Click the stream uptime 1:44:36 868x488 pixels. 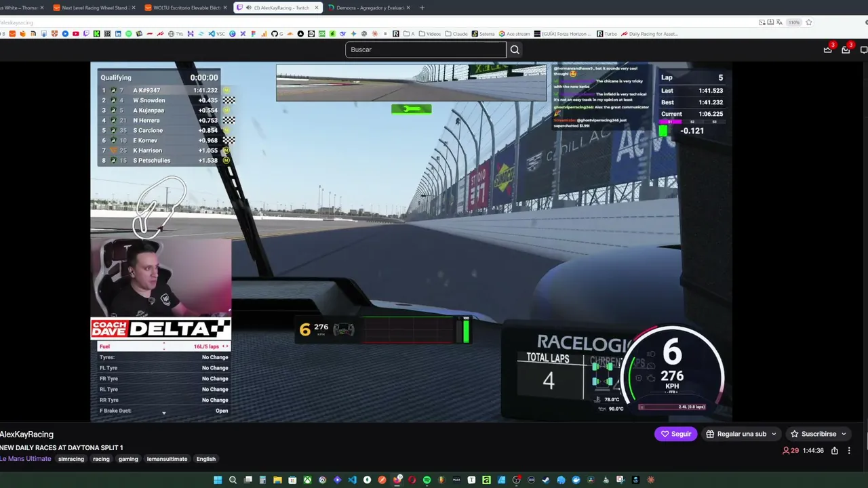pyautogui.click(x=814, y=451)
